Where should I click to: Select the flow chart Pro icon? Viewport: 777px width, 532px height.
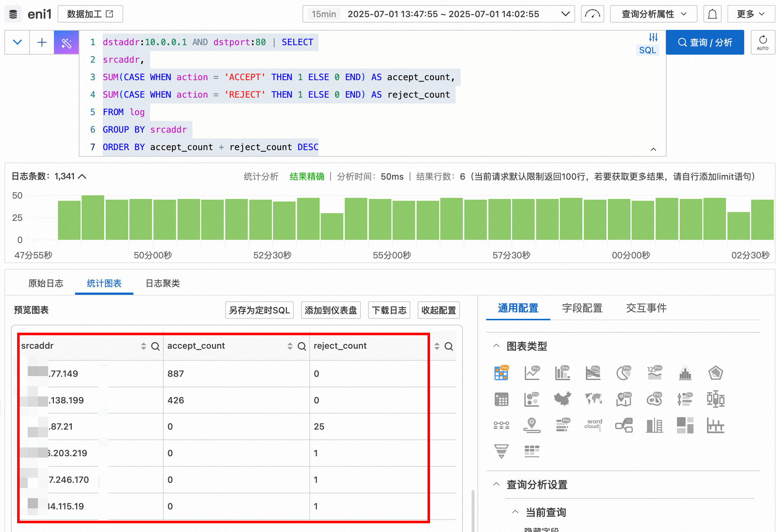pos(593,373)
